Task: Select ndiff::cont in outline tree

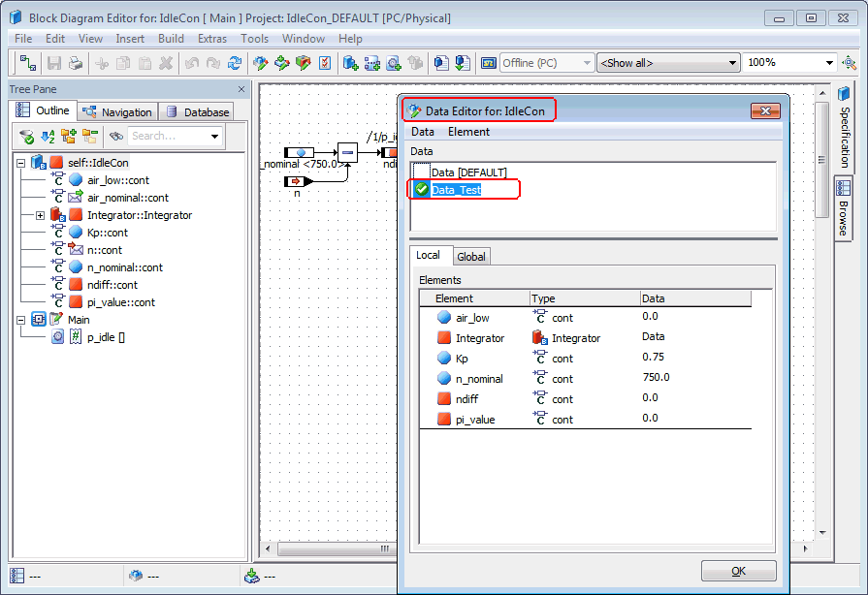Action: [x=113, y=285]
